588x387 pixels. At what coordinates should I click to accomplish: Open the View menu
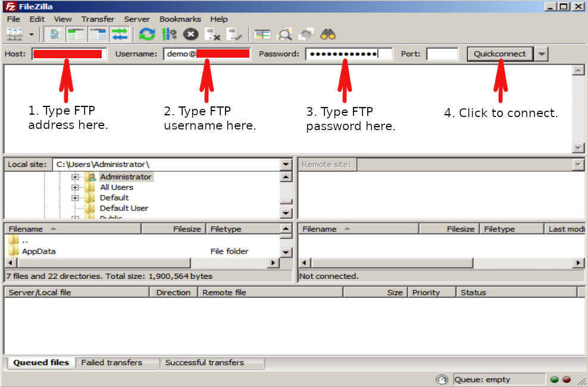pos(62,19)
